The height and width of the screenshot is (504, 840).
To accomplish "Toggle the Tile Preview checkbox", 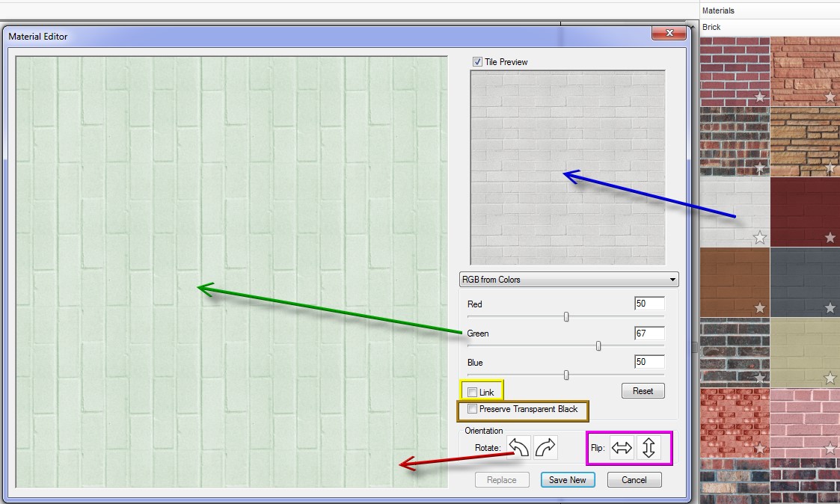I will [x=477, y=61].
